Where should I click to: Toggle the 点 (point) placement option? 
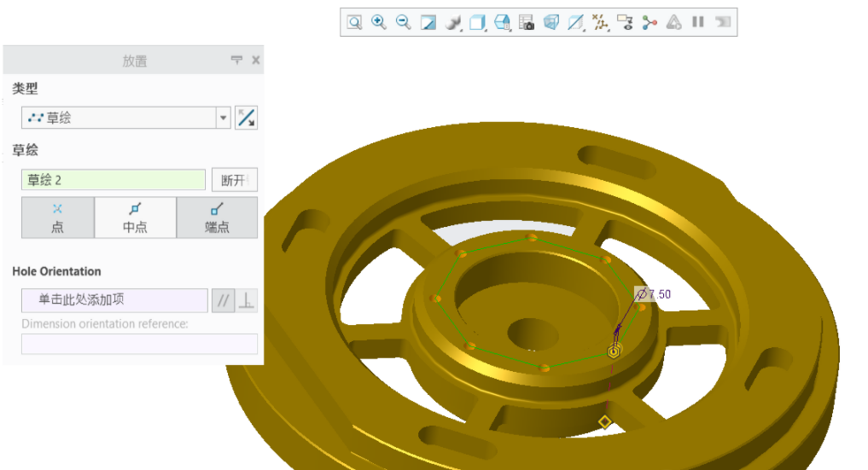[x=57, y=218]
